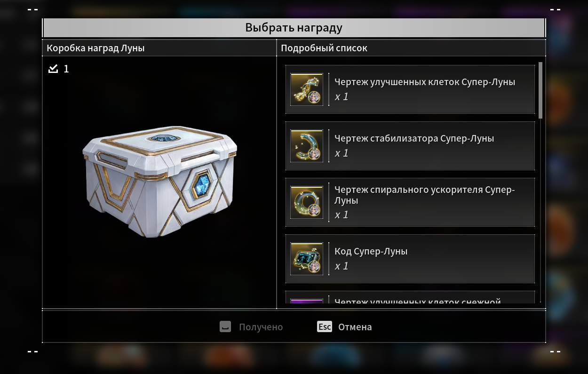Click Отмена to cancel

coord(355,327)
